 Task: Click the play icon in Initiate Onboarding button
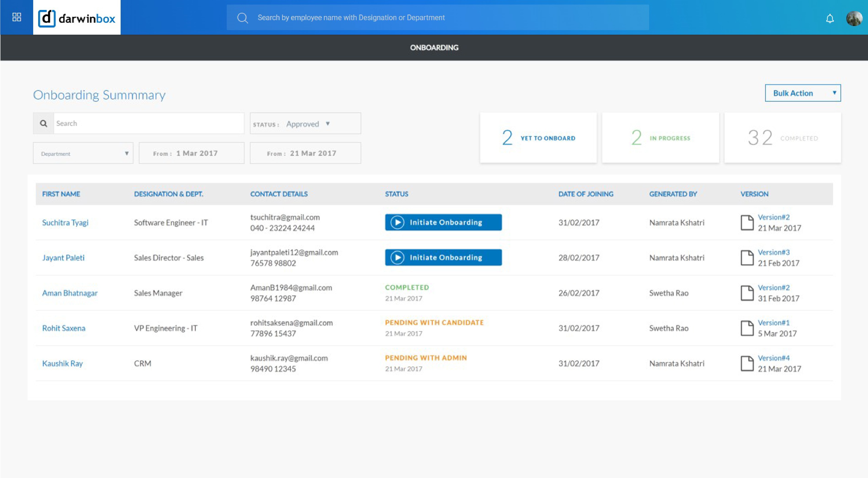[398, 222]
